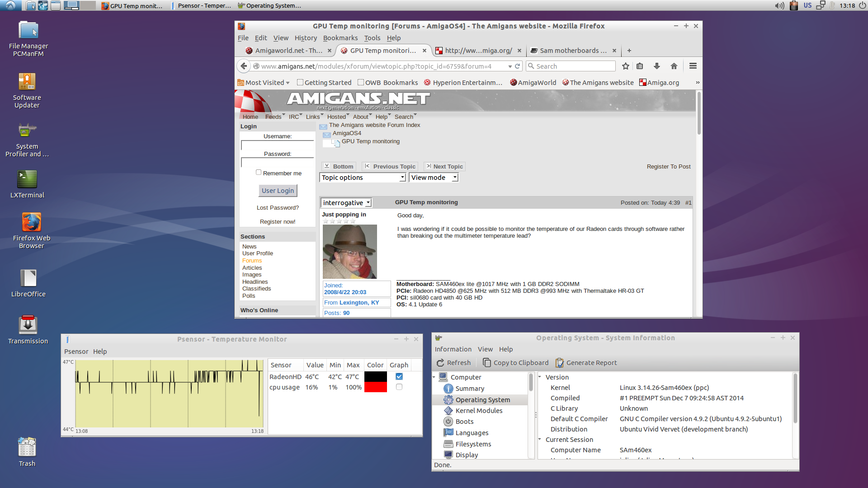Click the Username input field
868x488 pixels.
pyautogui.click(x=277, y=145)
